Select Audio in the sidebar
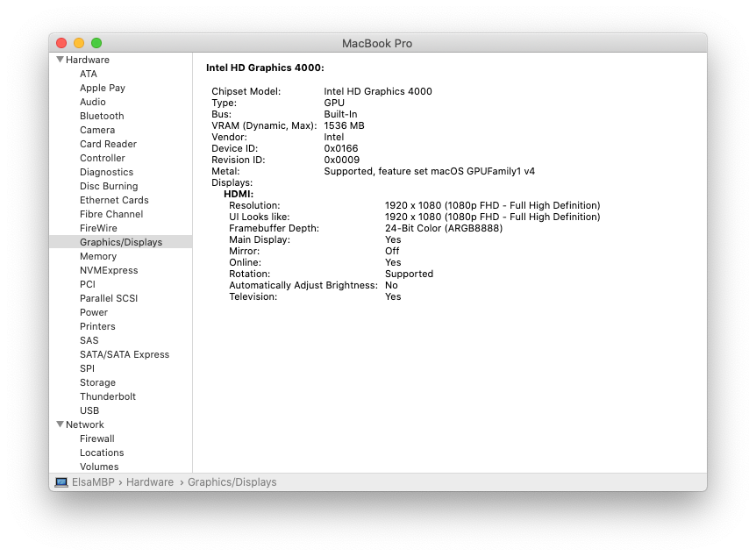 point(93,102)
